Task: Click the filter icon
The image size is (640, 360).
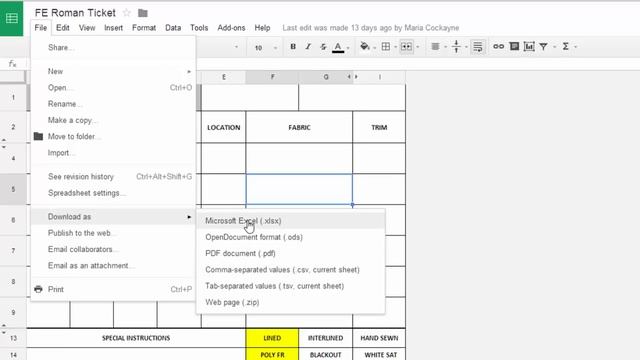Action: pos(543,47)
